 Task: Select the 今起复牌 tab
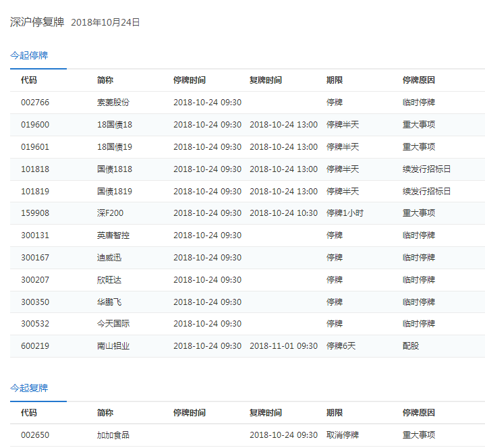pos(29,388)
